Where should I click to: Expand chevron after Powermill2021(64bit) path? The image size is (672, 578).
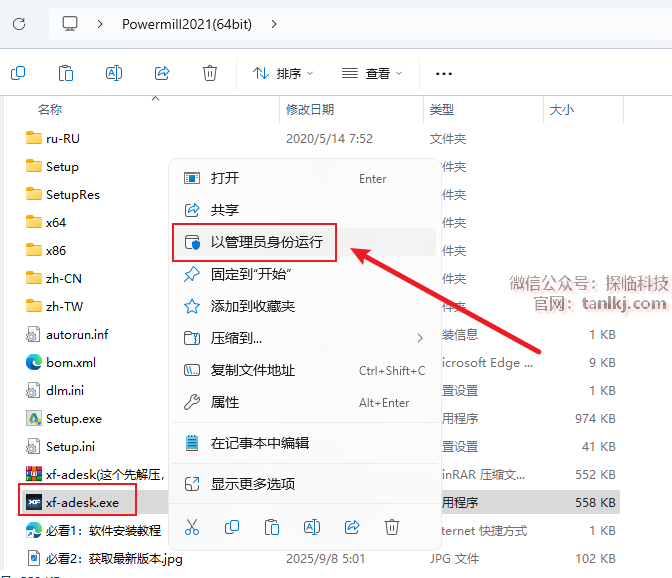tap(274, 24)
